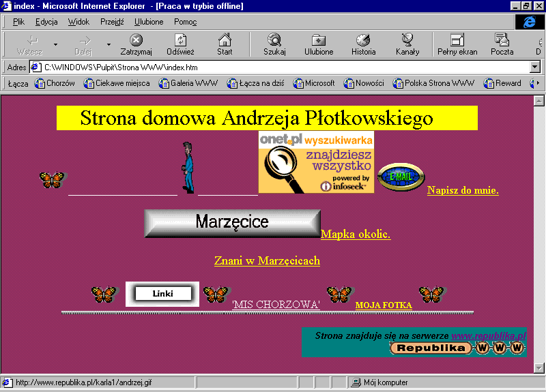Click the onet.pl wyszukiwarka banner

pyautogui.click(x=316, y=162)
